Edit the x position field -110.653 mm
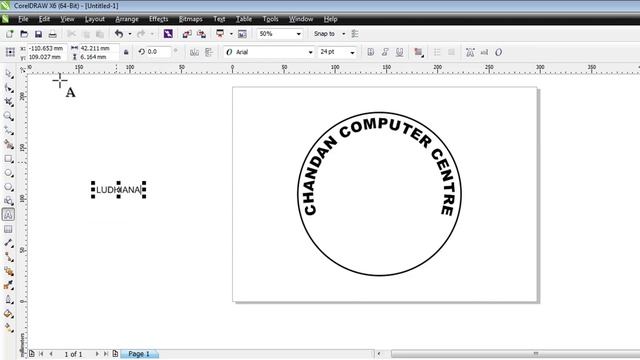This screenshot has height=360, width=640. pos(46,48)
